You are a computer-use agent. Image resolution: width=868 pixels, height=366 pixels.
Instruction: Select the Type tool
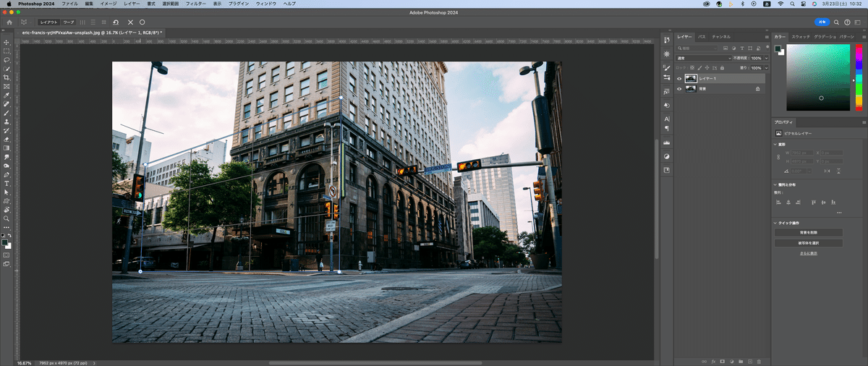7,183
